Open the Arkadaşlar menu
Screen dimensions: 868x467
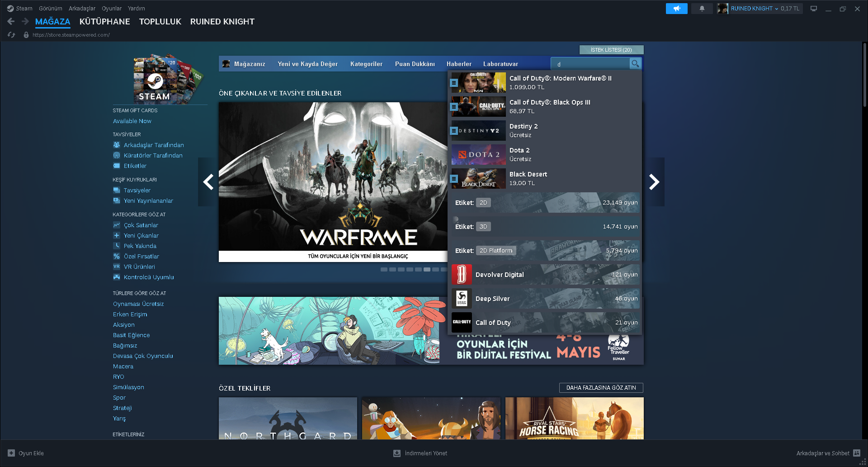[82, 9]
